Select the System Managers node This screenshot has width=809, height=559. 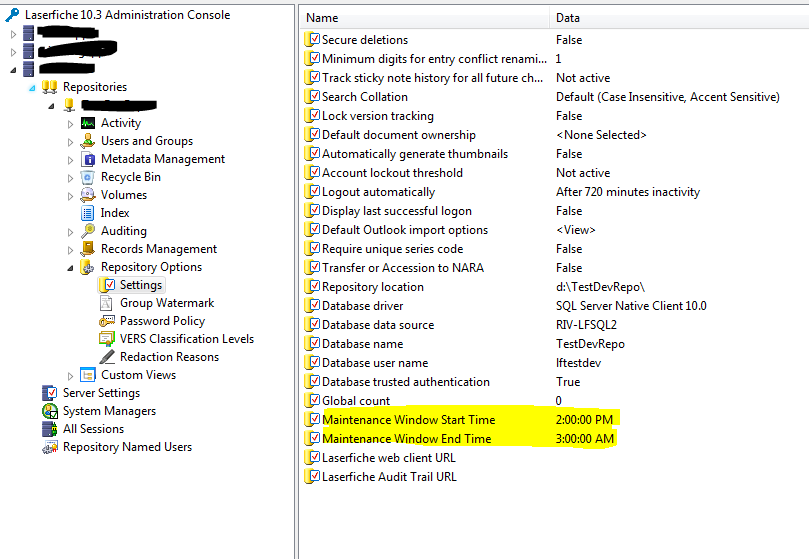pos(109,411)
